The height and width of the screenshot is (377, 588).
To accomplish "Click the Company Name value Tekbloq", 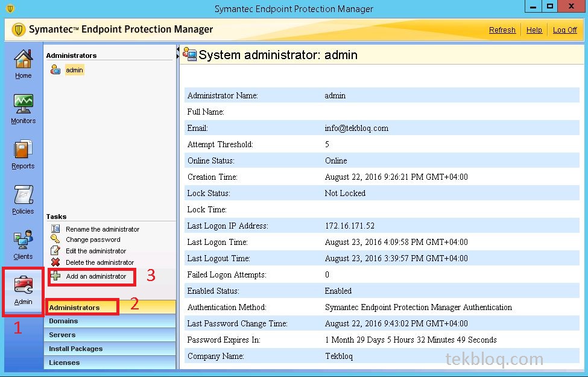I will 338,356.
